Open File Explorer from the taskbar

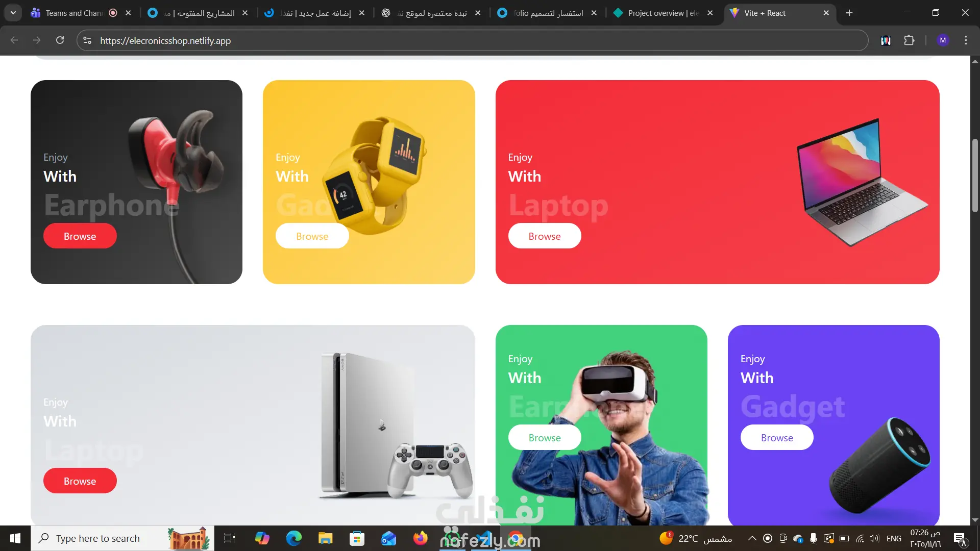pyautogui.click(x=325, y=538)
